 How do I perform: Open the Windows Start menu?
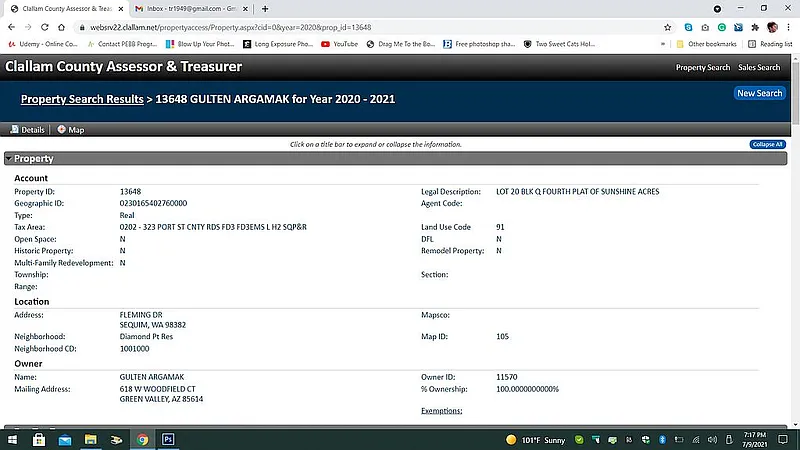point(12,439)
